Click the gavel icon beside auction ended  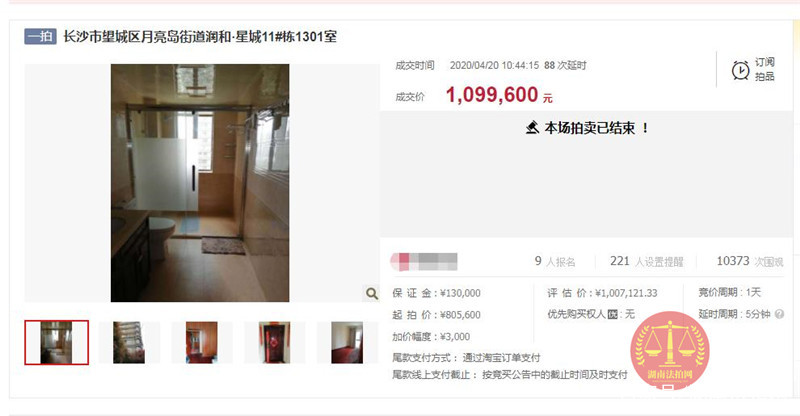[532, 127]
